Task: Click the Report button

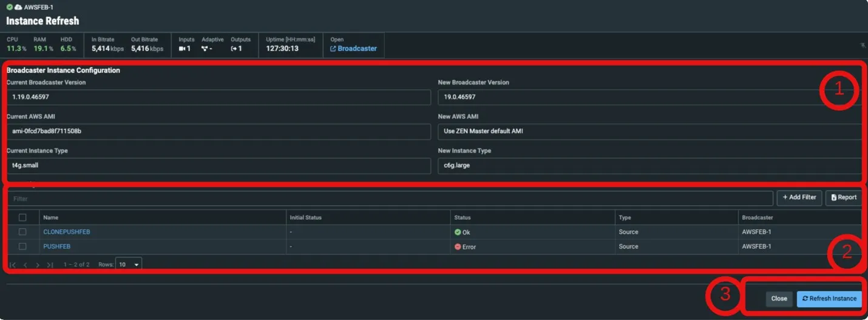Action: (x=844, y=197)
